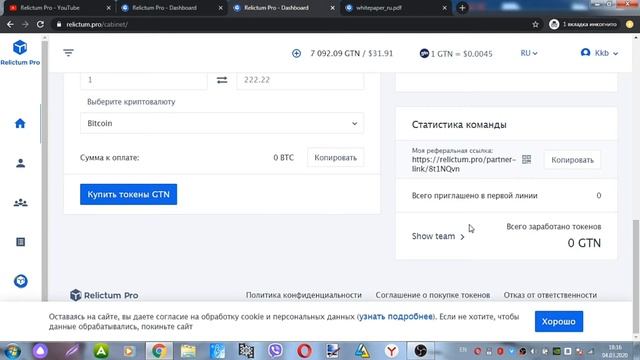Click the clock in the system tray
This screenshot has height=360, width=640.
(x=615, y=351)
